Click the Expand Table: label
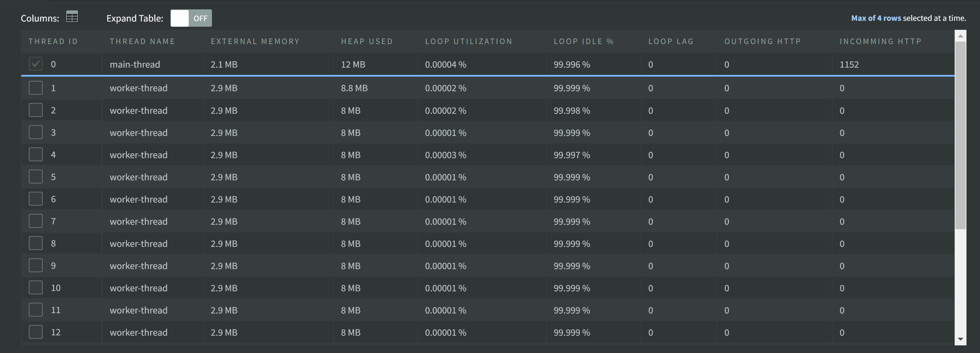The width and height of the screenshot is (980, 353). click(135, 18)
